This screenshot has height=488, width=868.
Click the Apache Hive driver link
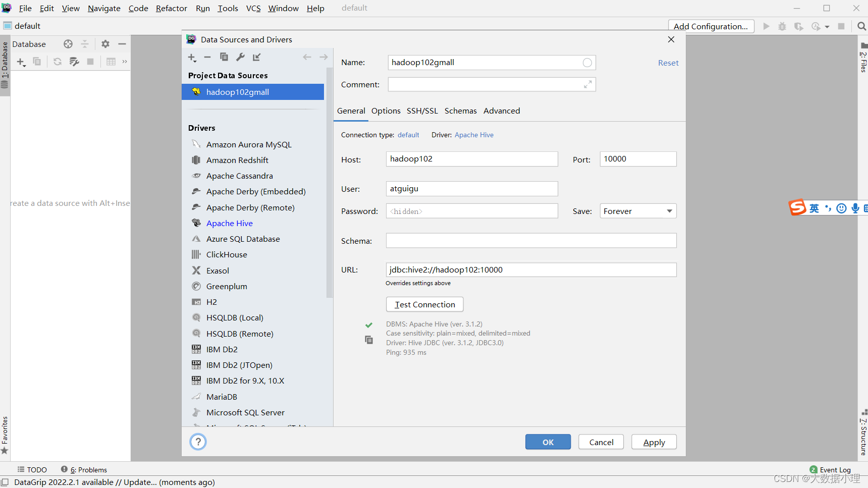point(474,135)
